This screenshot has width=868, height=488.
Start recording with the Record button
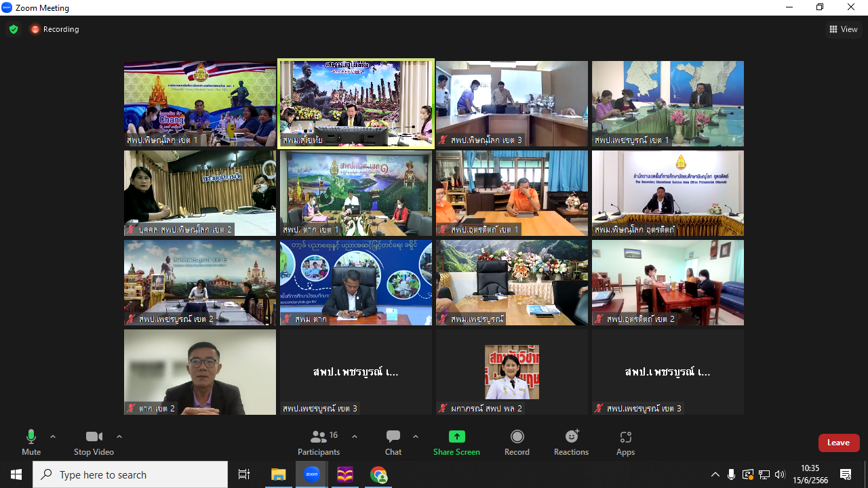point(517,442)
